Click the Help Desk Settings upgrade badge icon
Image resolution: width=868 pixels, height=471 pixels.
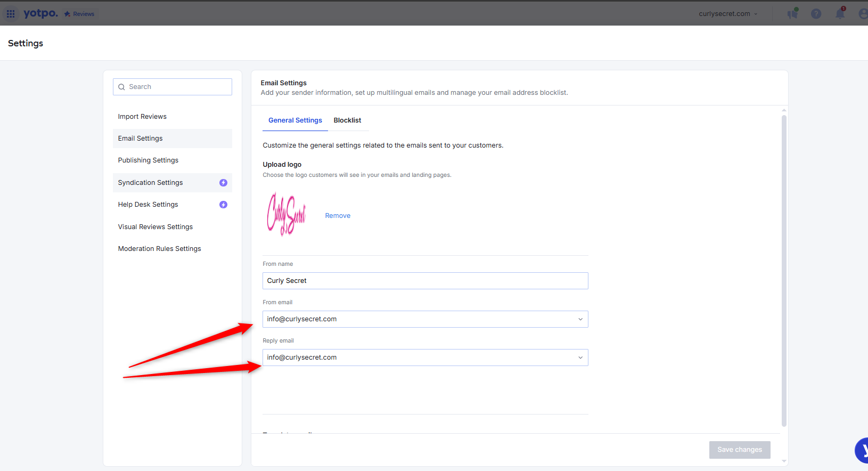224,205
